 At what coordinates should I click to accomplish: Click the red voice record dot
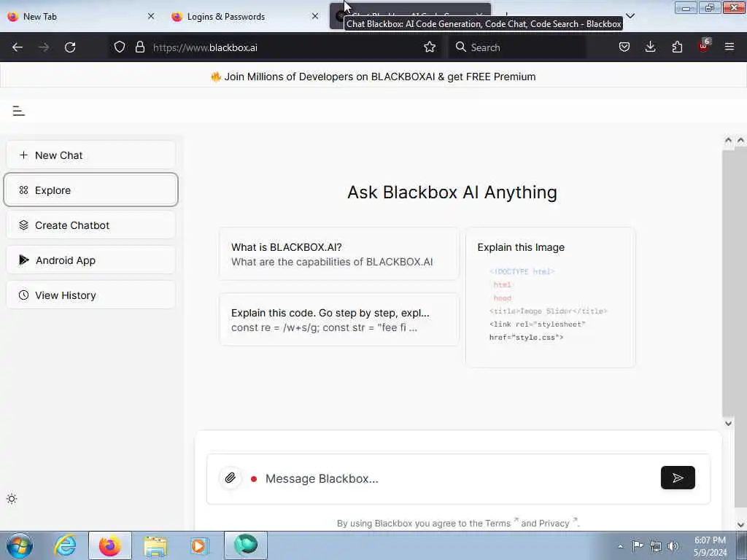[x=254, y=478]
